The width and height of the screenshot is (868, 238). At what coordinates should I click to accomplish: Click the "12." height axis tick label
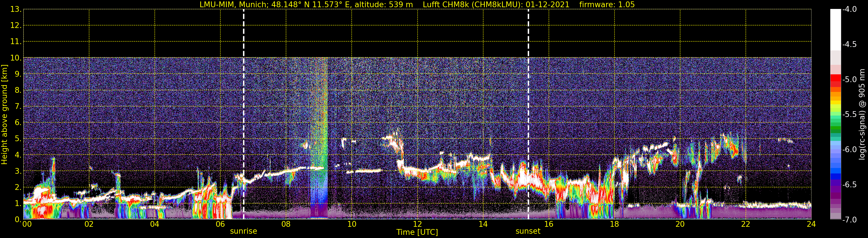click(x=16, y=25)
